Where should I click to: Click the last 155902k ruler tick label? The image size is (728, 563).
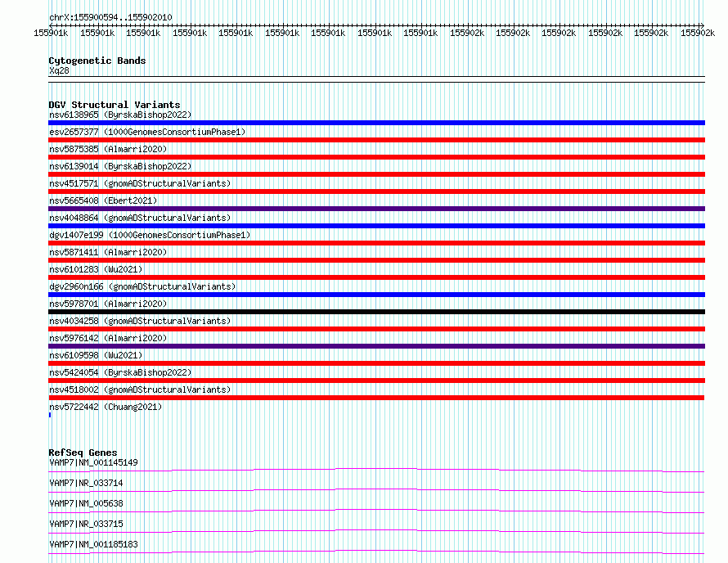coord(698,33)
